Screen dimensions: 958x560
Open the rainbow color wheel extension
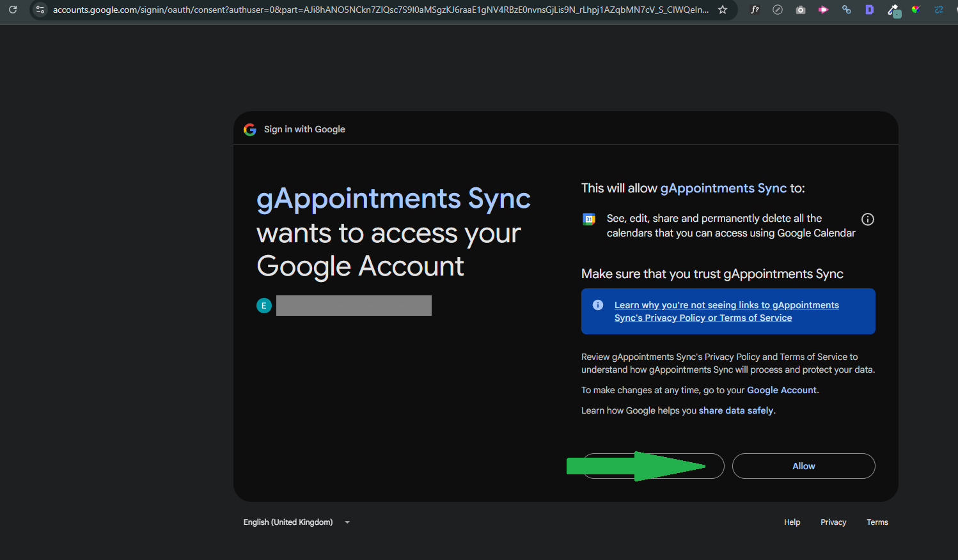pyautogui.click(x=916, y=10)
